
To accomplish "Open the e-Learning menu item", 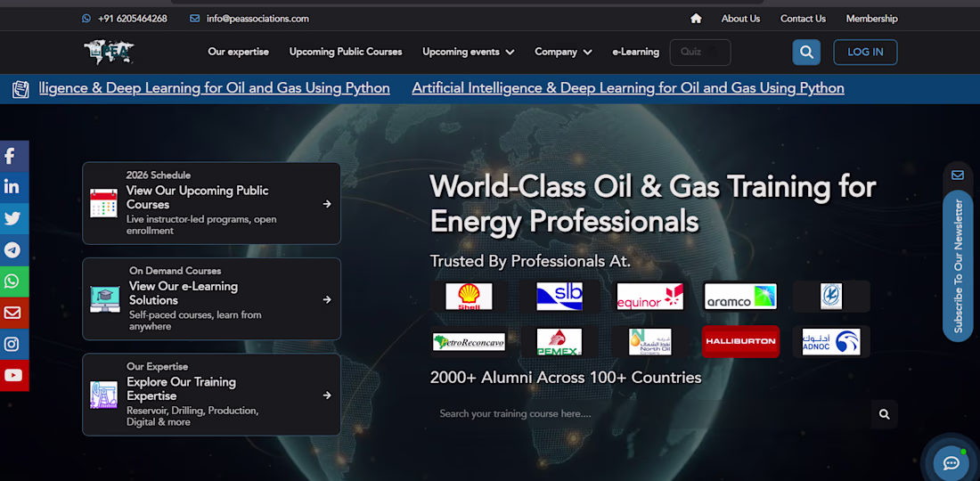I will (x=635, y=52).
